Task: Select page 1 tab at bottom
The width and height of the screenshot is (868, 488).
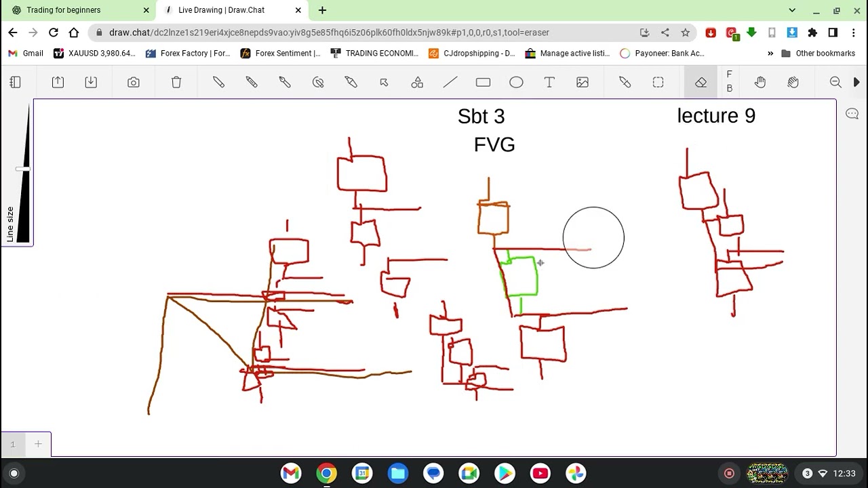Action: (12, 444)
